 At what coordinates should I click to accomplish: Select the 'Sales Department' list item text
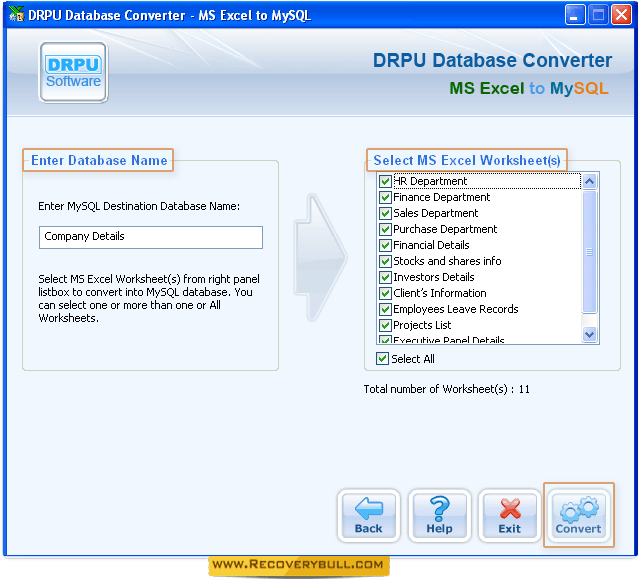click(x=436, y=213)
